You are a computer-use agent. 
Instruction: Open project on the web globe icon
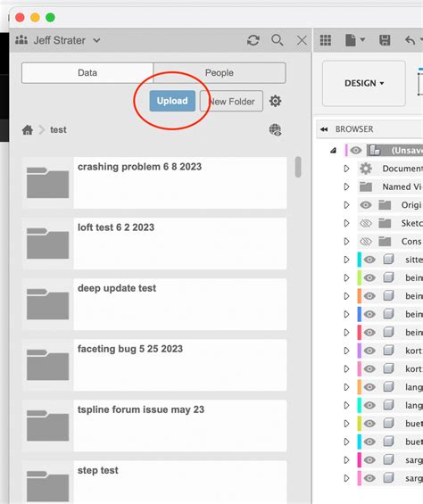275,130
